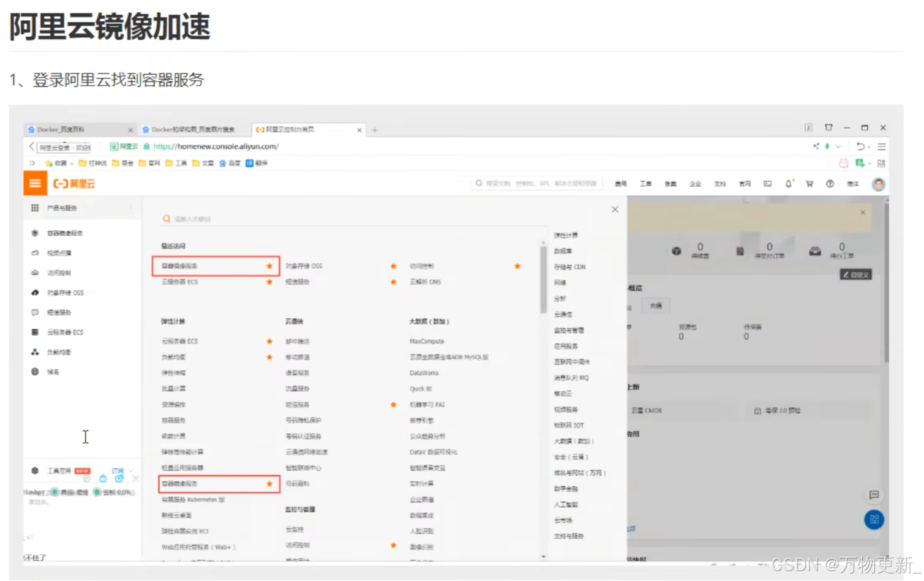Screen dimensions: 924x581
Task: Toggle favorite star for 负载均衡
Action: coord(269,357)
